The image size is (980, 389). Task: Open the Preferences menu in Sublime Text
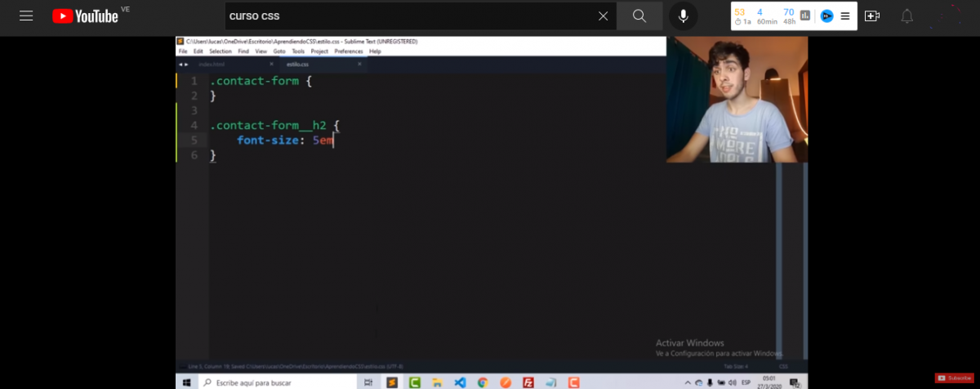pyautogui.click(x=349, y=51)
